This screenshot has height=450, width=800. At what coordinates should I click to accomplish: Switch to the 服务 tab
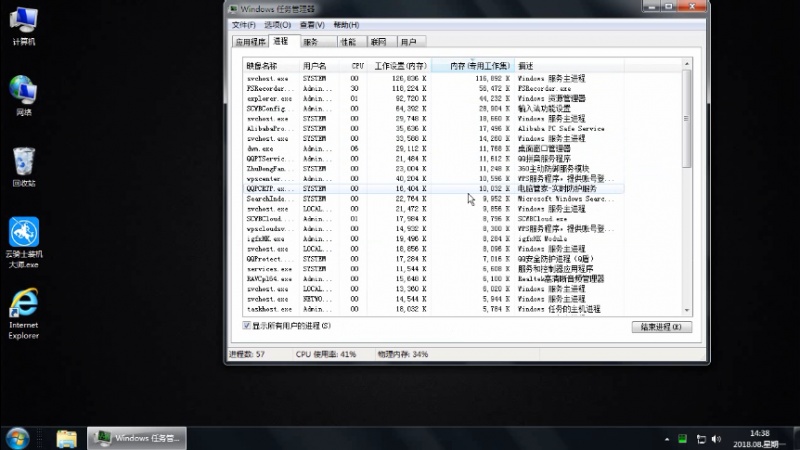pyautogui.click(x=317, y=42)
